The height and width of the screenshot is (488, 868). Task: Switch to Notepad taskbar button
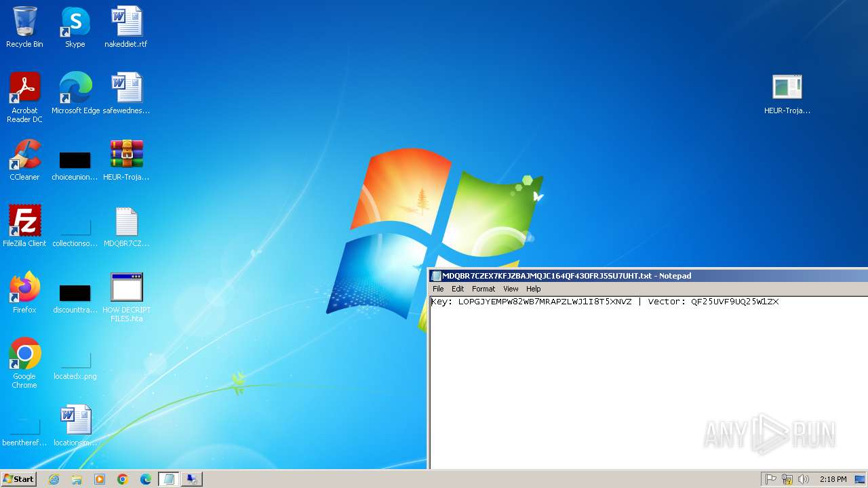169,479
